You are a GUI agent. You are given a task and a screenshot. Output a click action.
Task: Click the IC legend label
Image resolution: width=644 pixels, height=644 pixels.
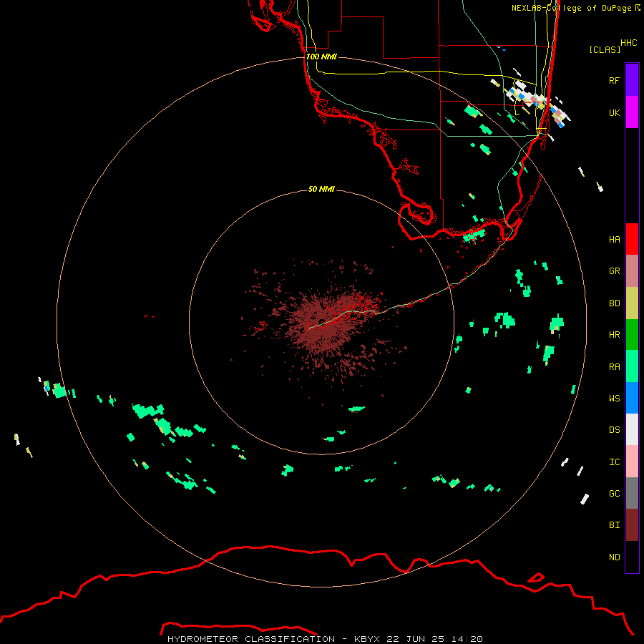coord(614,462)
